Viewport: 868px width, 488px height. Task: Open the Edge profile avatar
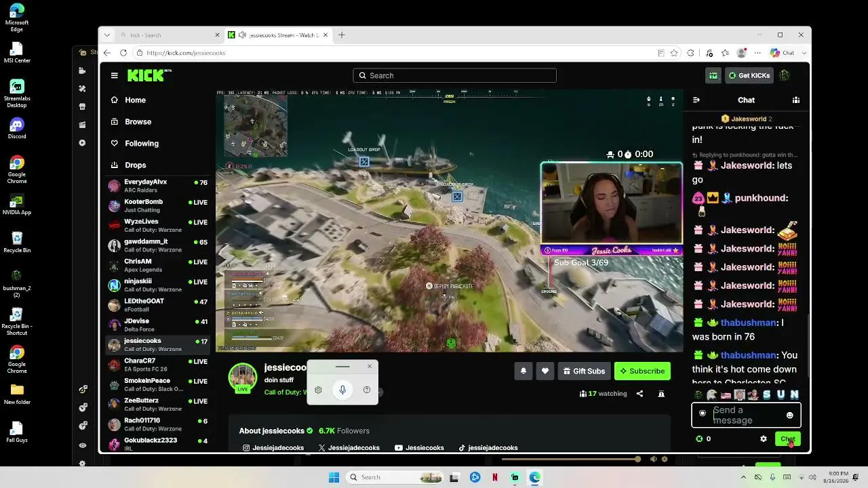tap(742, 53)
